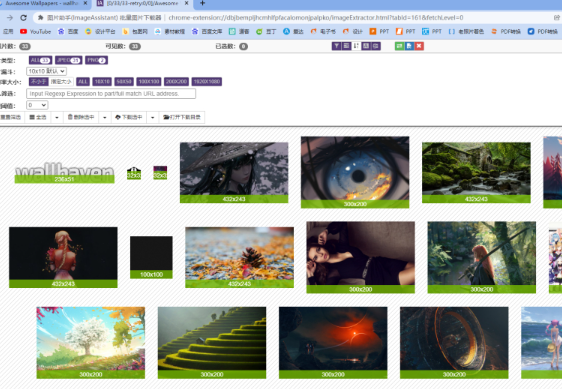
Task: Select the 1920X1080 size filter
Action: pos(206,82)
